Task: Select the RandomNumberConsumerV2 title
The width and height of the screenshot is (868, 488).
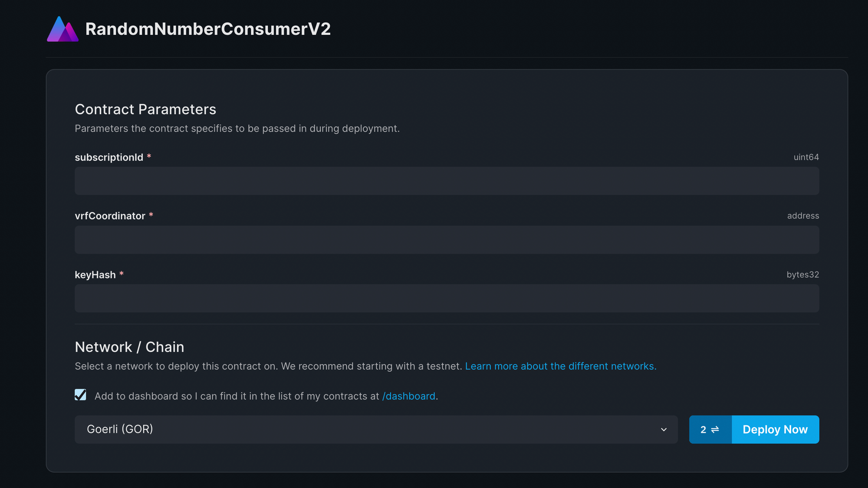Action: coord(208,29)
